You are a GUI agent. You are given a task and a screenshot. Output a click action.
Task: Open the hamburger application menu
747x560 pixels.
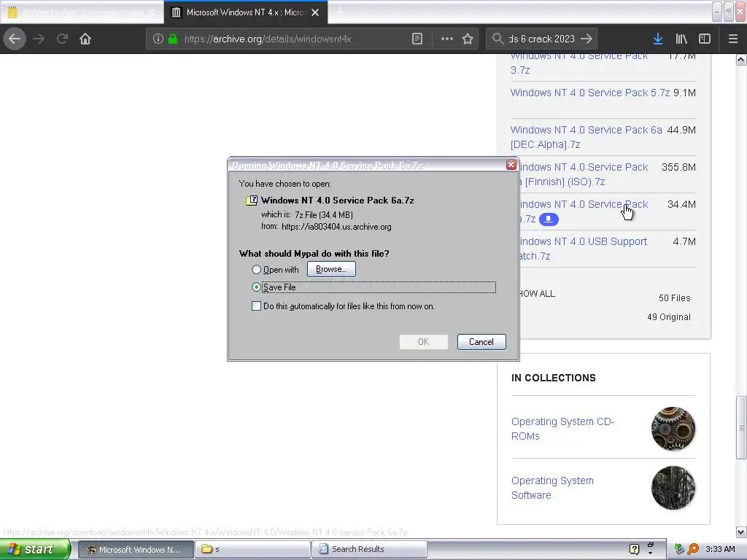(x=733, y=39)
